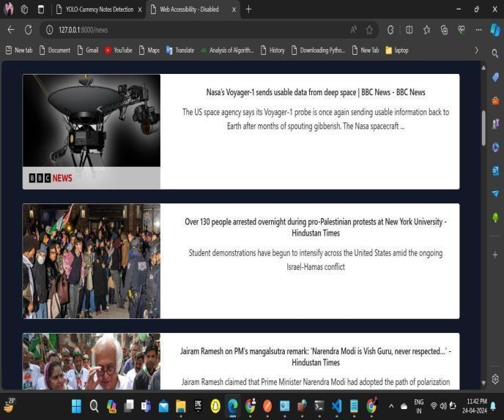Open Windows taskbar Search
504x420 pixels.
94,406
